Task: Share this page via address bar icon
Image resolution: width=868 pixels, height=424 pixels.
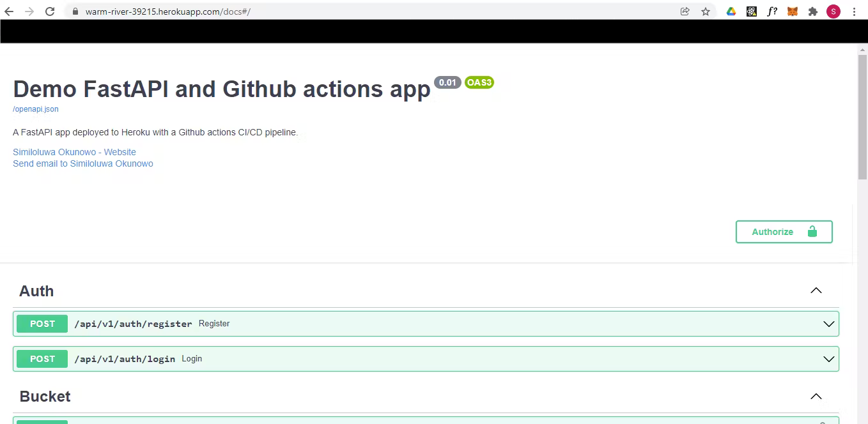Action: [x=685, y=11]
